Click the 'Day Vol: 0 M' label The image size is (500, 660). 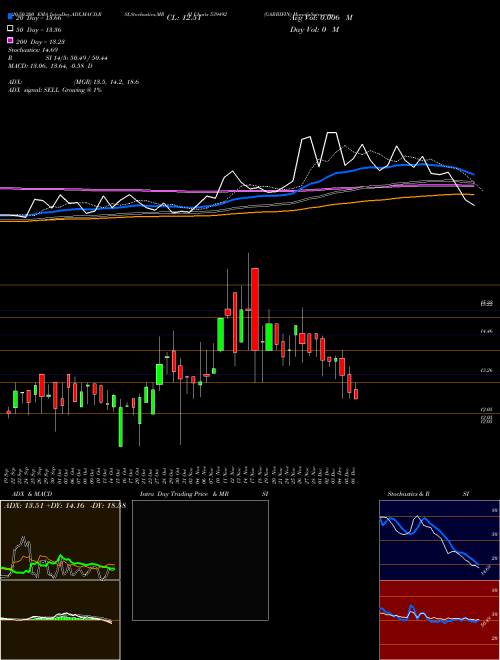pos(314,29)
